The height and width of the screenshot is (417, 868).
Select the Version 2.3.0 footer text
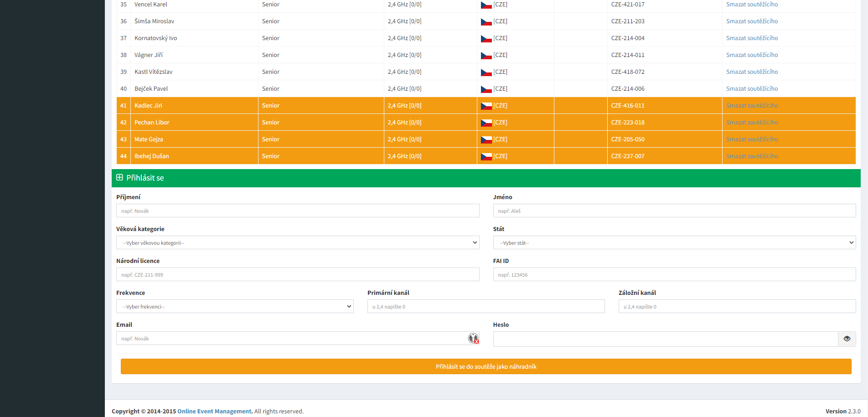tap(843, 411)
